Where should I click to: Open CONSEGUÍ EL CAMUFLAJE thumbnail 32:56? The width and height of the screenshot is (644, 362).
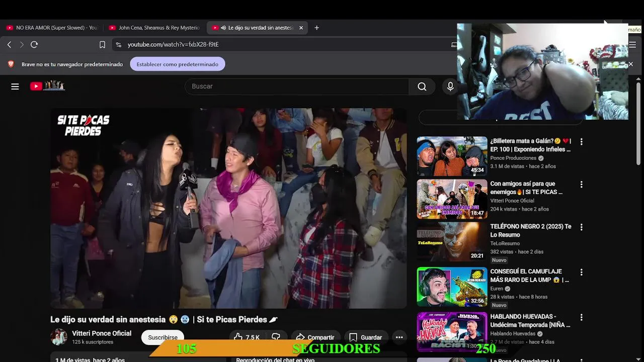coord(452,287)
